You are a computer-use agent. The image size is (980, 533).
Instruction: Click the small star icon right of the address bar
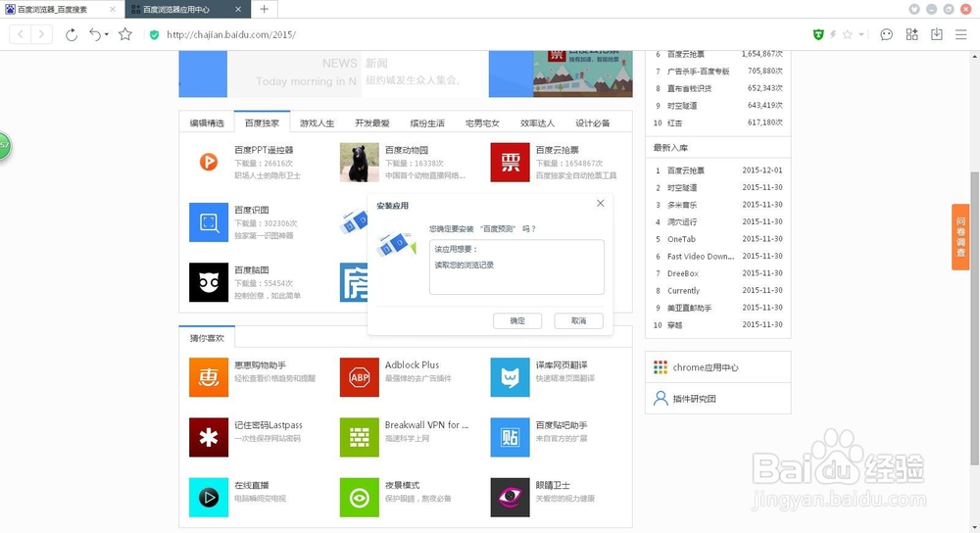pos(848,34)
